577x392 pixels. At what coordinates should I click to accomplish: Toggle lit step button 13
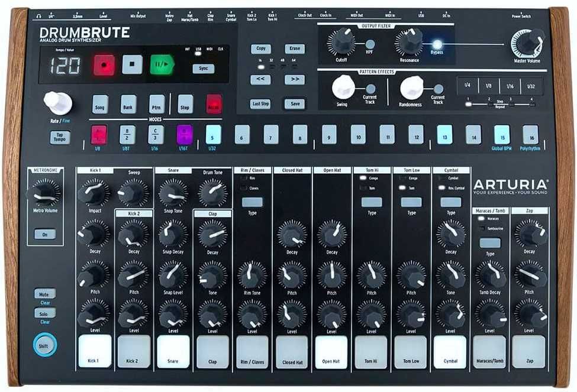click(444, 135)
